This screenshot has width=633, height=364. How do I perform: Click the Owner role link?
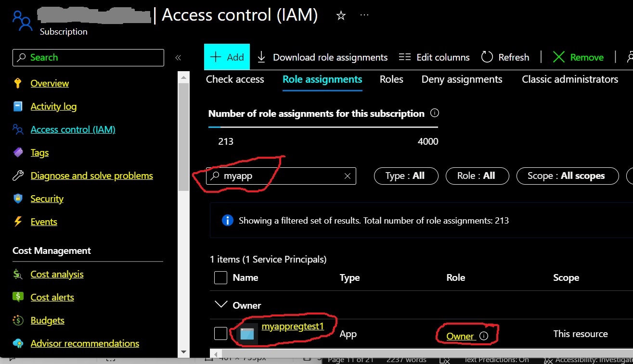pos(460,337)
